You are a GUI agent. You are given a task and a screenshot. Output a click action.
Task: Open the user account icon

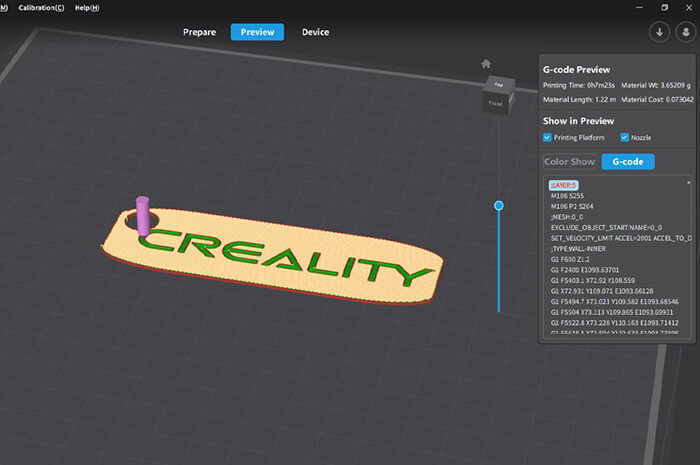pyautogui.click(x=686, y=32)
